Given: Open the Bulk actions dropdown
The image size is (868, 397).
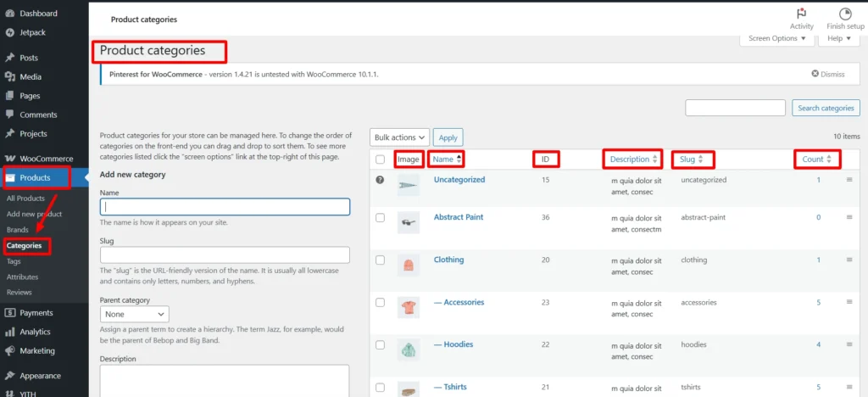Looking at the screenshot, I should coord(399,137).
